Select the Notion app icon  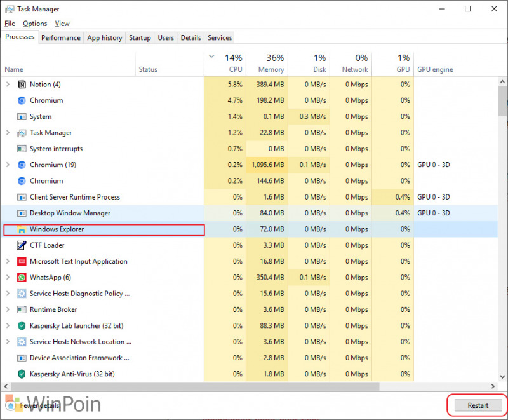pos(22,85)
